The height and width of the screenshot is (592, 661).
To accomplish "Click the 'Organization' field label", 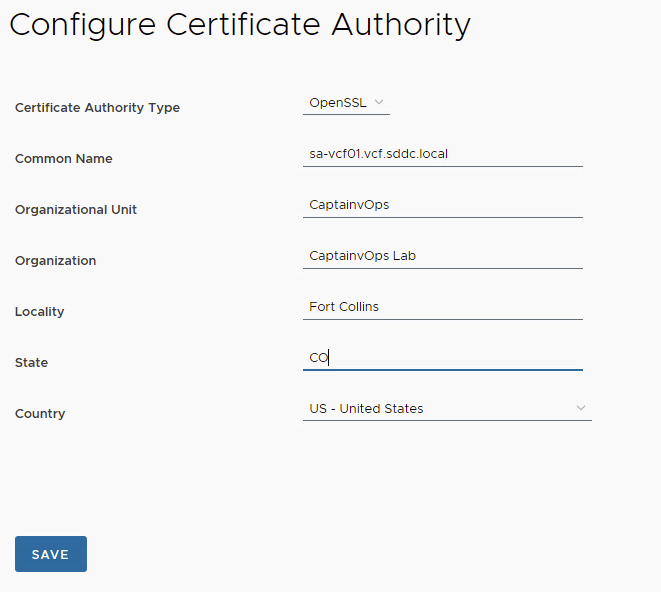I will (56, 261).
